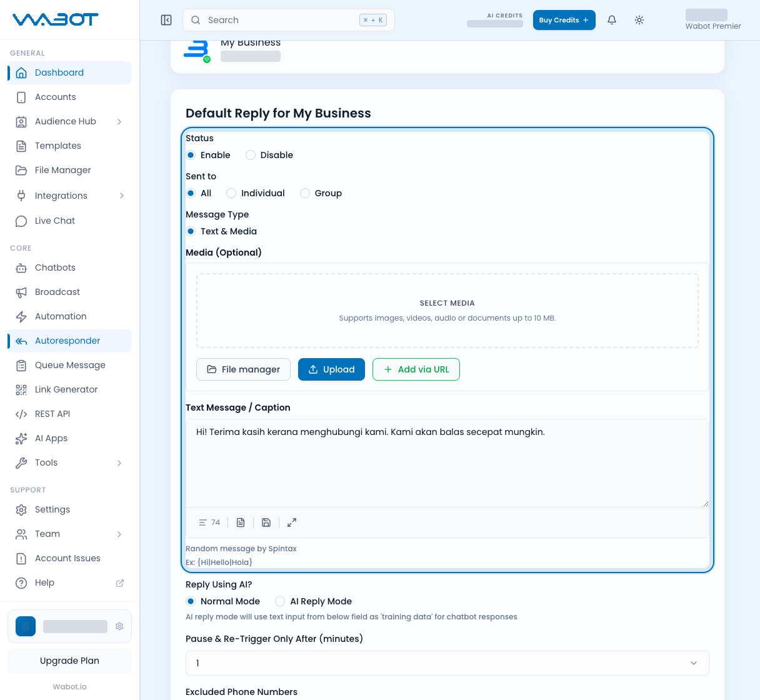Expand caption editor to fullscreen
760x700 pixels.
click(292, 522)
